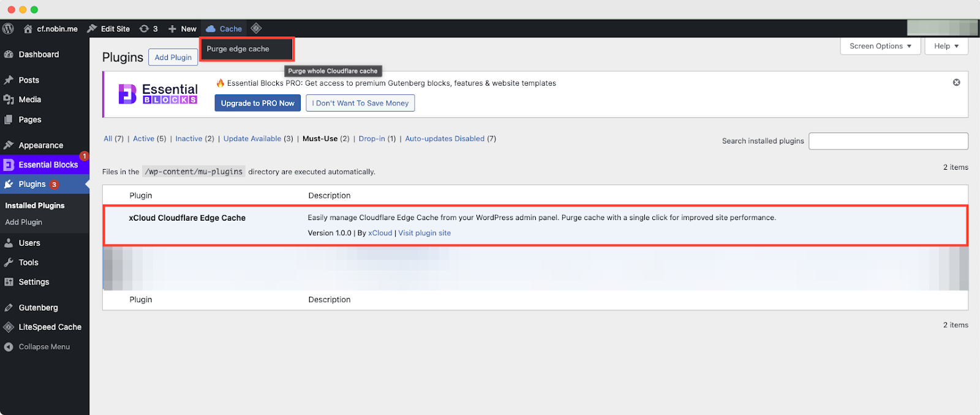Screen dimensions: 980x415
Task: Open the Cloudflare Cache cloud menu
Action: click(224, 29)
